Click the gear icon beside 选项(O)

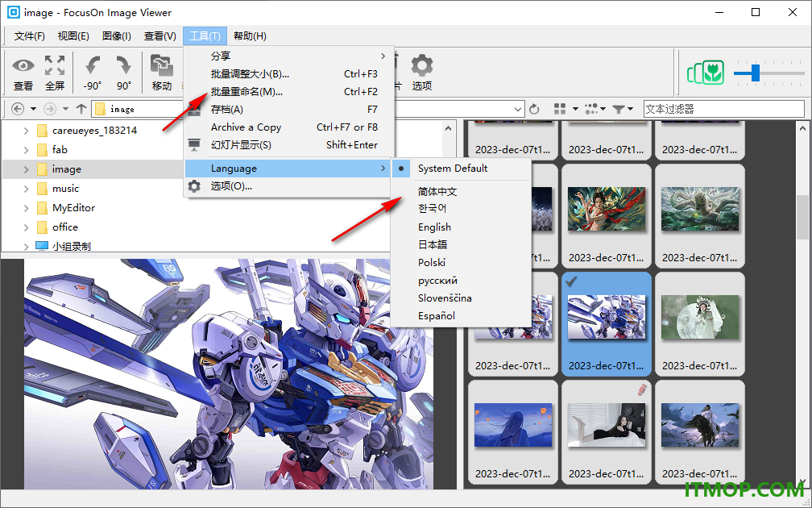point(194,186)
